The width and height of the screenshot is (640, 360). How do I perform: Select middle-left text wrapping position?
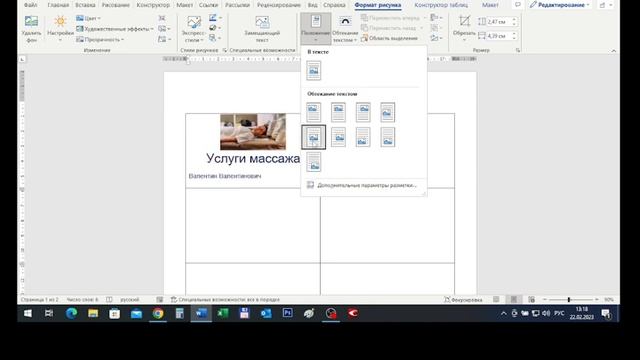pos(313,137)
